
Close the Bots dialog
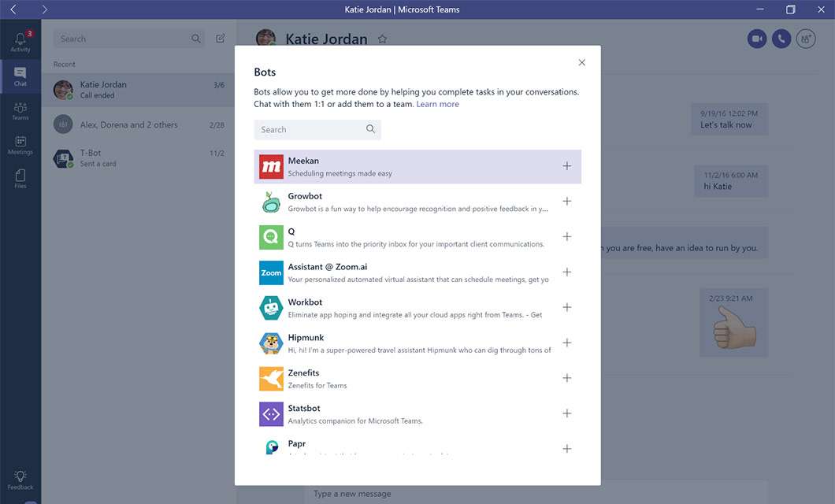(x=581, y=62)
